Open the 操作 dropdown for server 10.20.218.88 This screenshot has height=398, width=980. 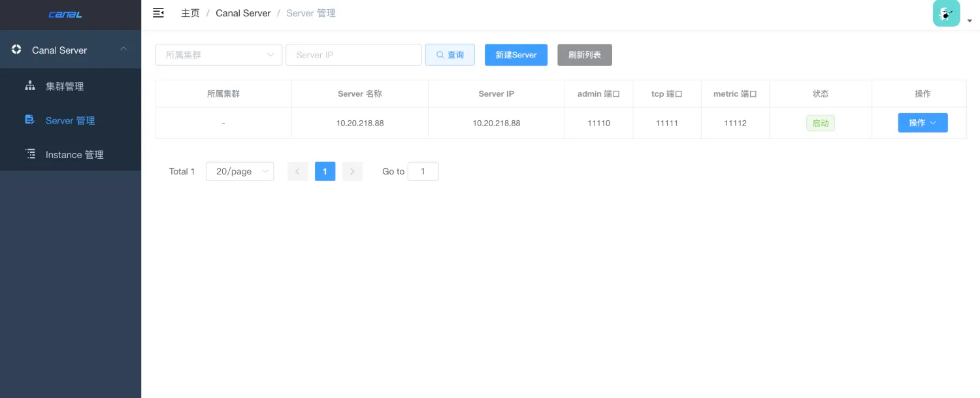[923, 123]
